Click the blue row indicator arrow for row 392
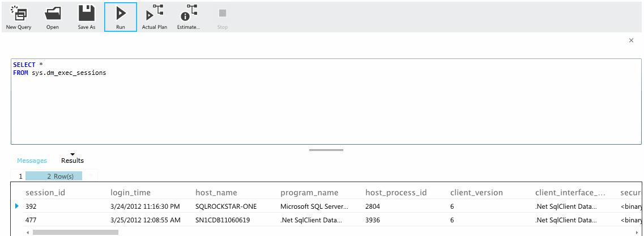The image size is (644, 236). pyautogui.click(x=17, y=206)
